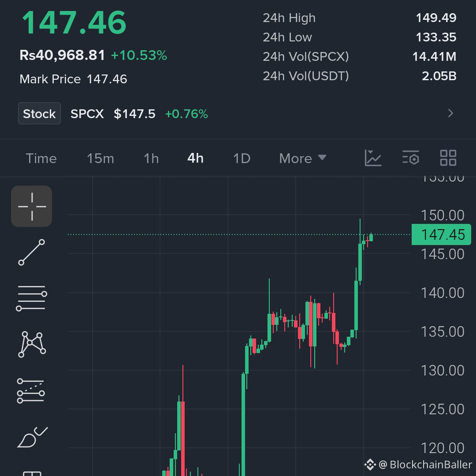Click the 147.45 current price tag

point(441,234)
